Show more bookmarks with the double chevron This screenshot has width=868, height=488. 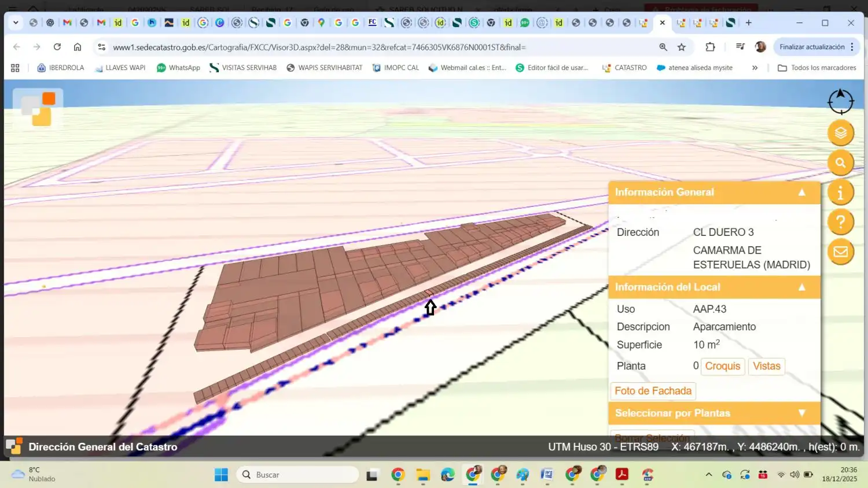click(x=755, y=68)
